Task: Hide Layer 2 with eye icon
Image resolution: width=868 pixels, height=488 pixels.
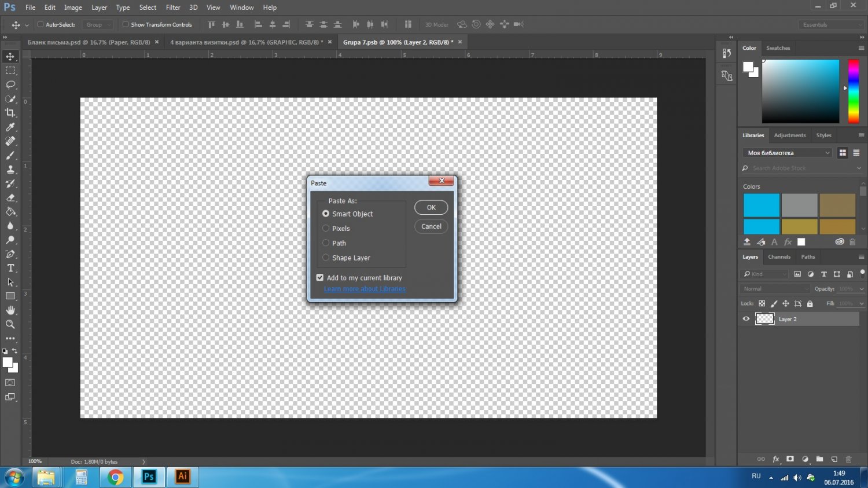Action: (746, 319)
